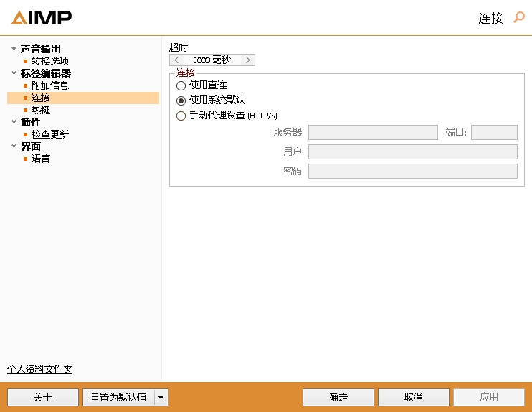
Task: Click the AIMP logo
Action: pos(42,18)
